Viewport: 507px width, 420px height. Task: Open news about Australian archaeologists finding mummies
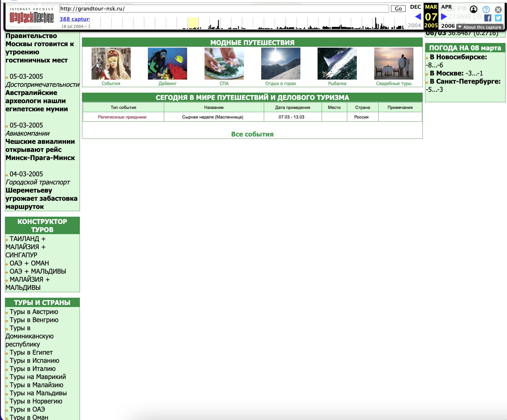tap(37, 101)
